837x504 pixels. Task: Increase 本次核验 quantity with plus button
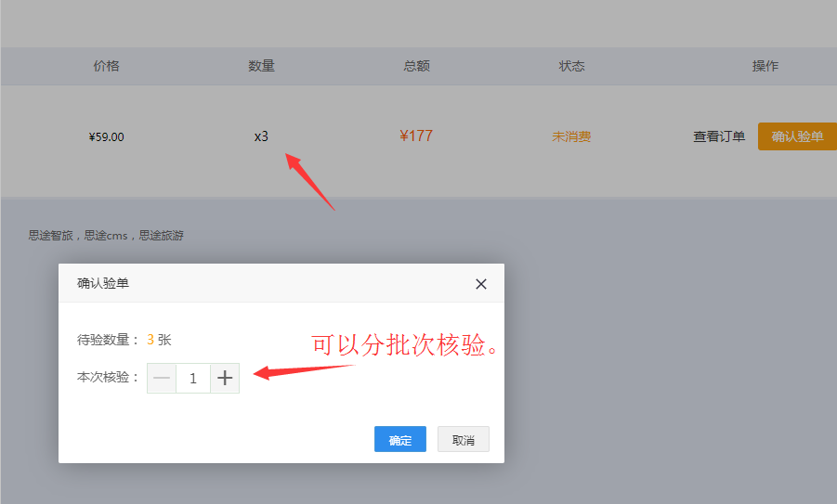225,378
